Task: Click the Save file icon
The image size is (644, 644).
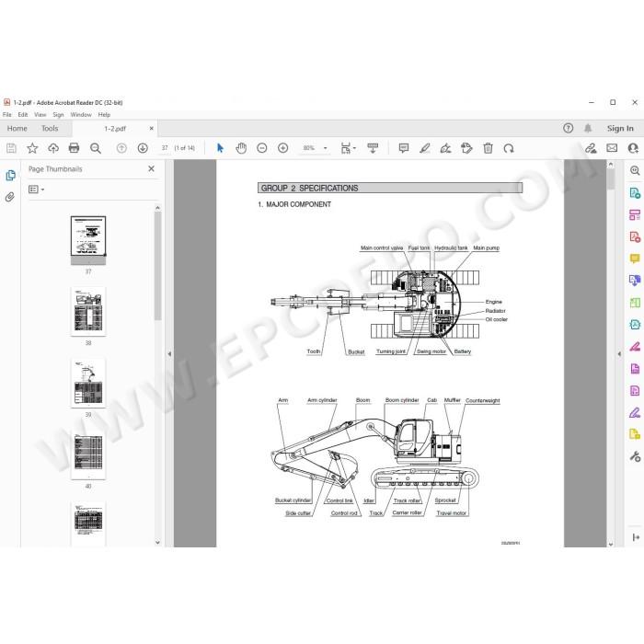Action: click(x=11, y=148)
